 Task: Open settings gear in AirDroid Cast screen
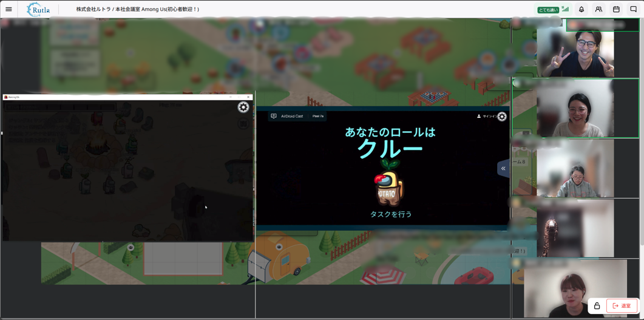[x=502, y=116]
